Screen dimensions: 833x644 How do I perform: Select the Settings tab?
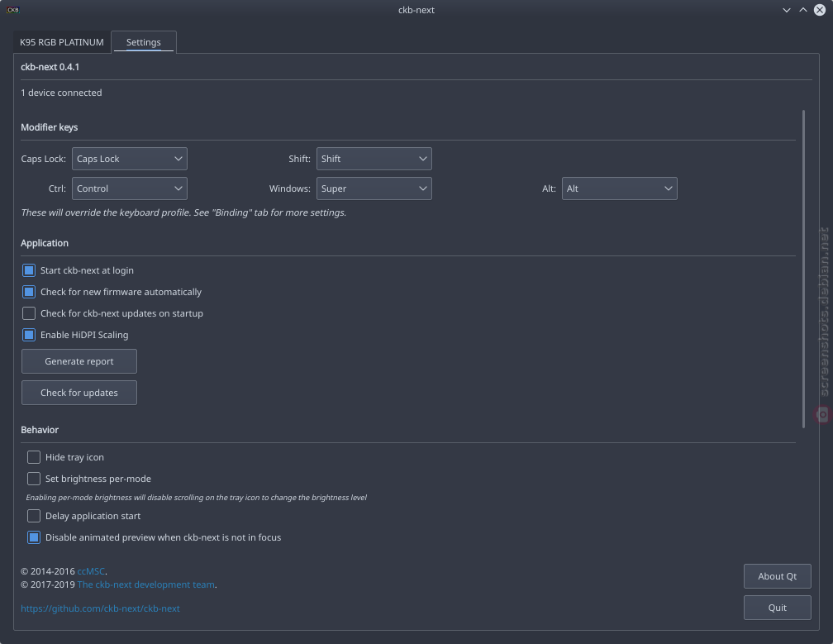[144, 42]
